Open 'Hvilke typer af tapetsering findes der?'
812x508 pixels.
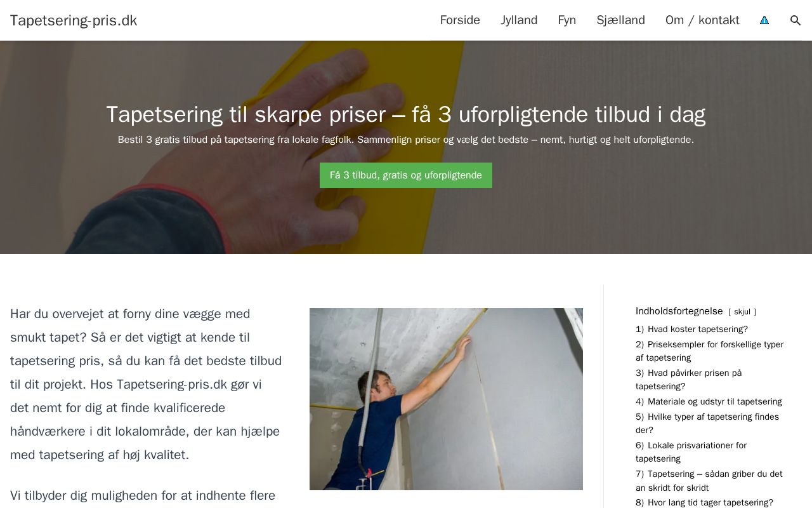(x=707, y=424)
